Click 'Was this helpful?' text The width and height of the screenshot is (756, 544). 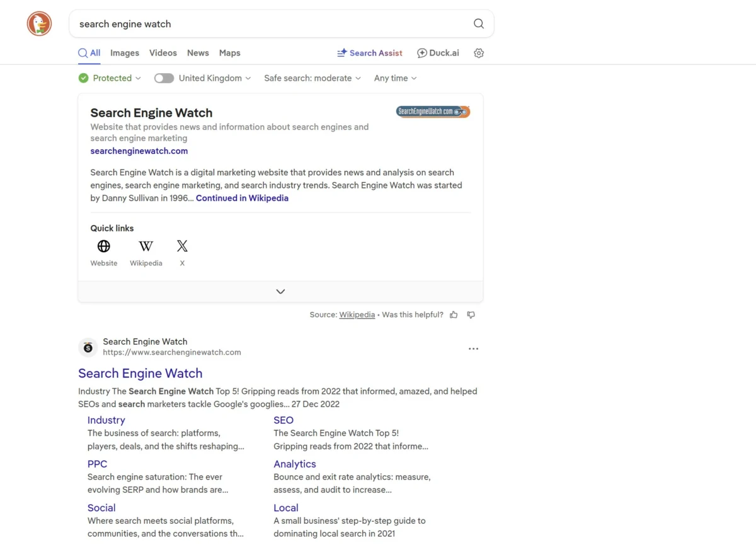tap(413, 315)
